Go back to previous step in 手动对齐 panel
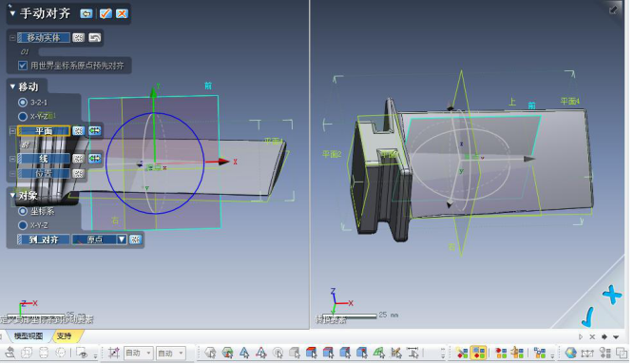The height and width of the screenshot is (364, 634). tap(86, 13)
